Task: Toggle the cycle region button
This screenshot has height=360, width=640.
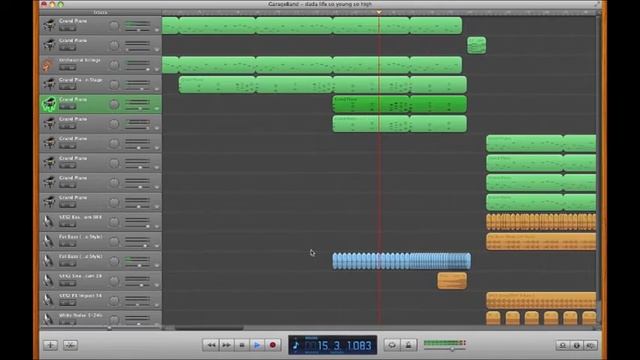Action: [392, 345]
